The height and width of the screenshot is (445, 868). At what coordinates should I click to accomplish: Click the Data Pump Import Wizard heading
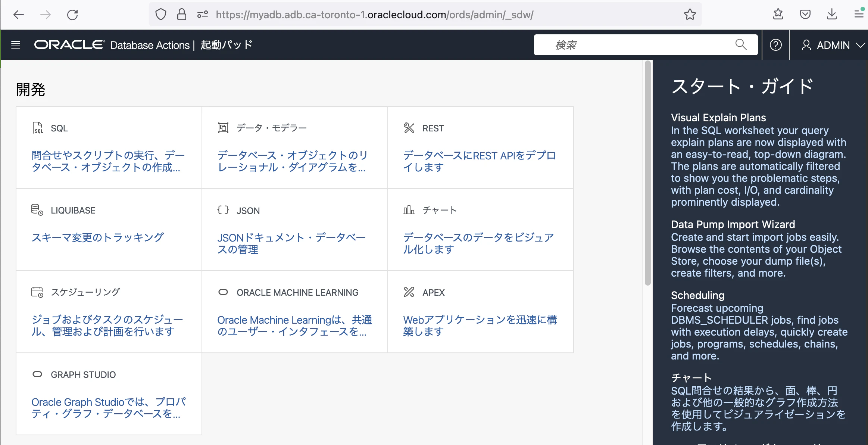click(733, 224)
